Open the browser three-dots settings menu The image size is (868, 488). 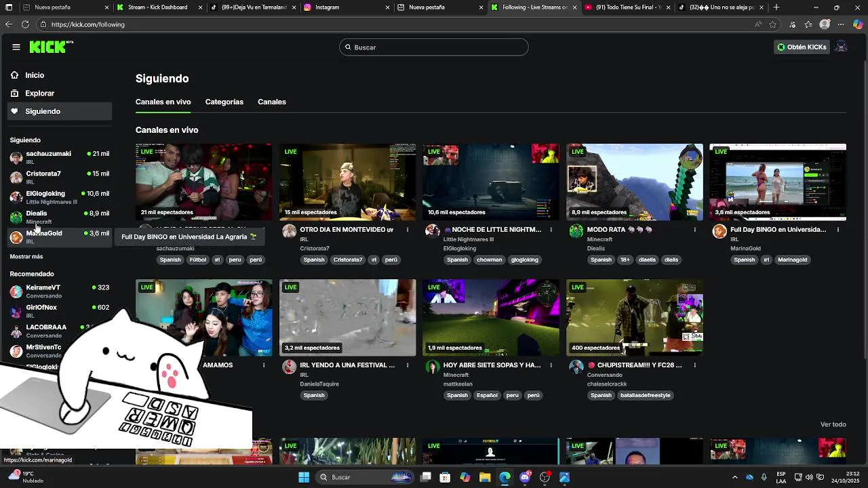tap(841, 24)
